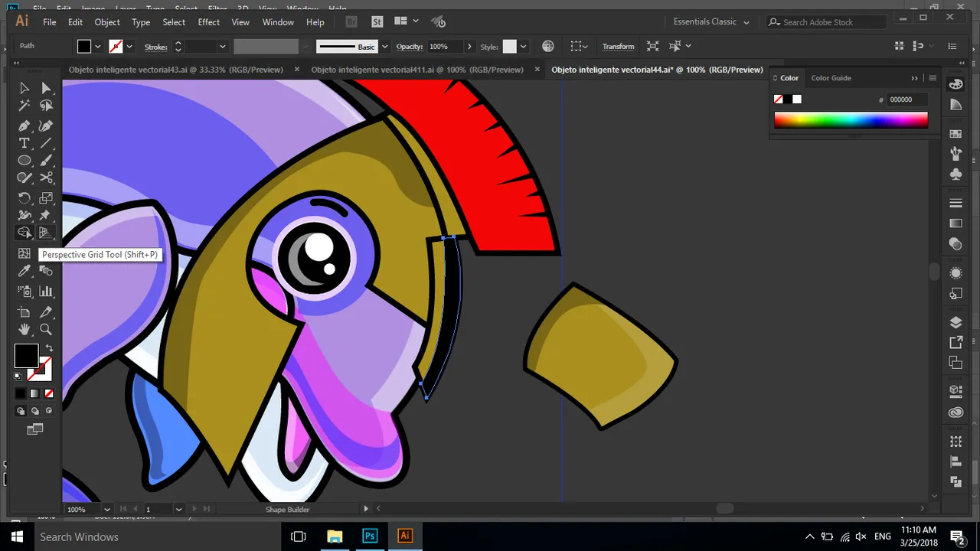The image size is (980, 551).
Task: Open the Recolor Artwork wheel icon
Action: click(x=549, y=46)
